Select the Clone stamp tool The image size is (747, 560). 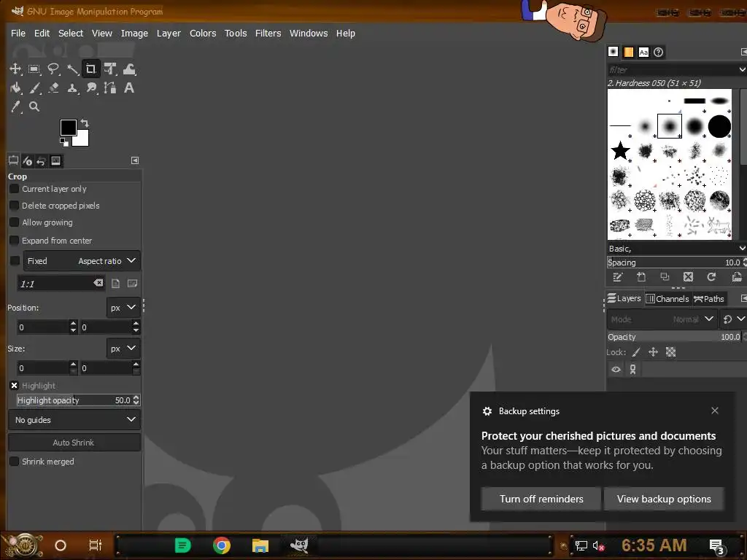point(72,88)
